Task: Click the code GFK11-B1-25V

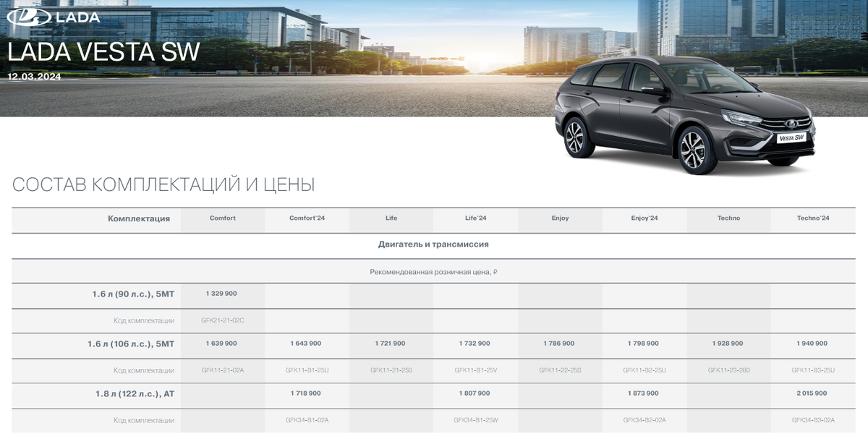Action: coord(476,370)
